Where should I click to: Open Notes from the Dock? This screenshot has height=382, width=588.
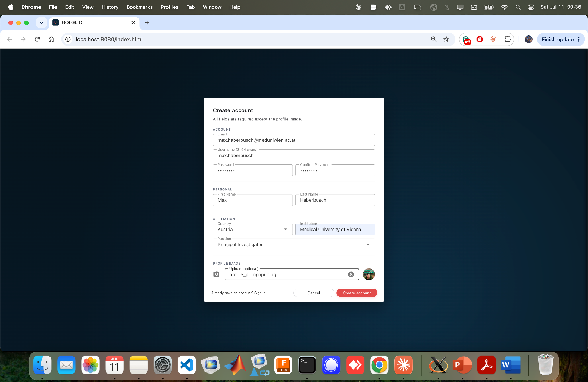click(139, 365)
